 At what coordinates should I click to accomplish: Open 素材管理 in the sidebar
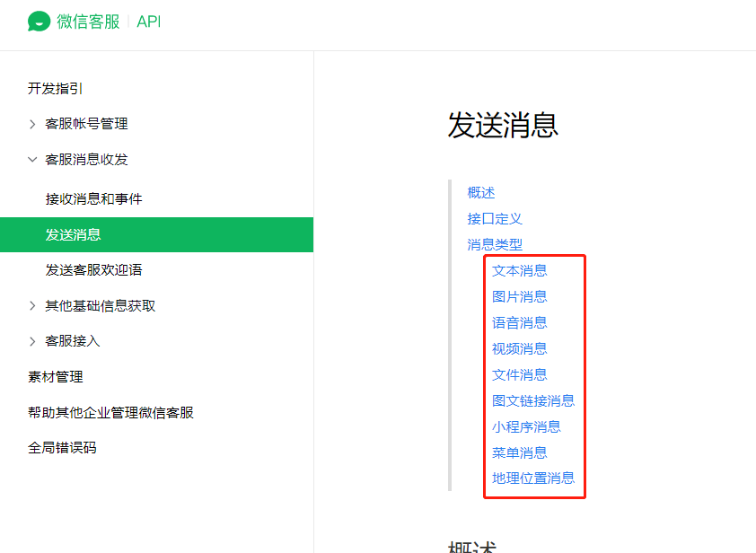click(x=56, y=377)
